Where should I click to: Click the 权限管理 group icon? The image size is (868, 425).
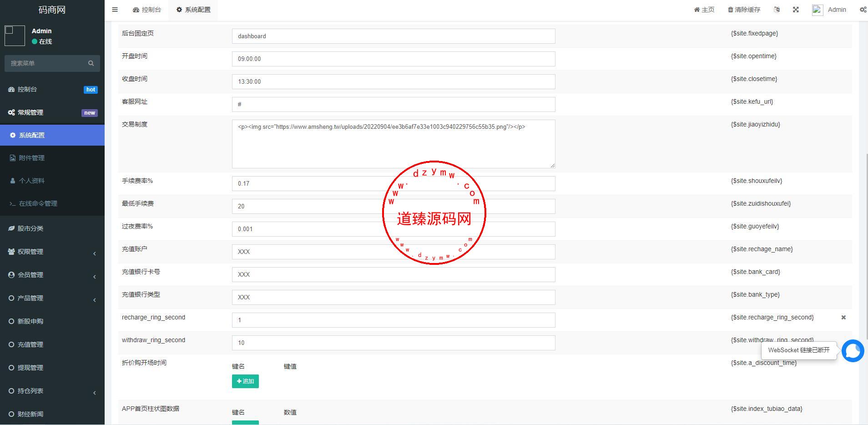coord(11,252)
